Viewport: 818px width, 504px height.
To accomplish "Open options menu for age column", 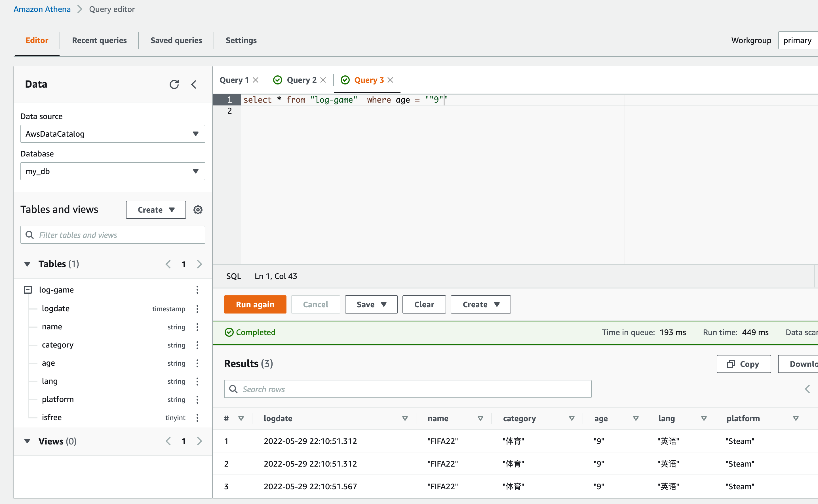I will click(x=197, y=363).
